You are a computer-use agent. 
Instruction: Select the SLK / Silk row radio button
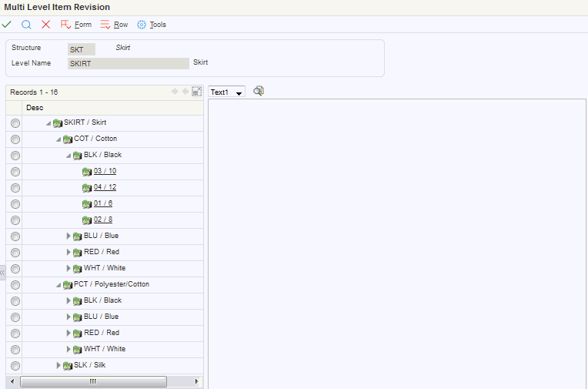[15, 366]
